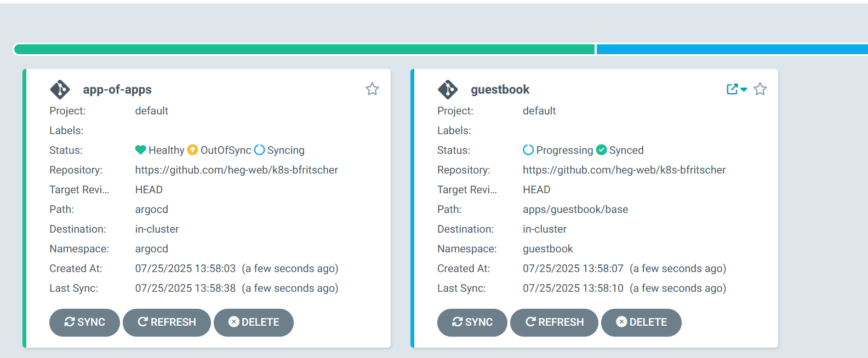Sync the app-of-apps application
The image size is (868, 358).
[84, 322]
